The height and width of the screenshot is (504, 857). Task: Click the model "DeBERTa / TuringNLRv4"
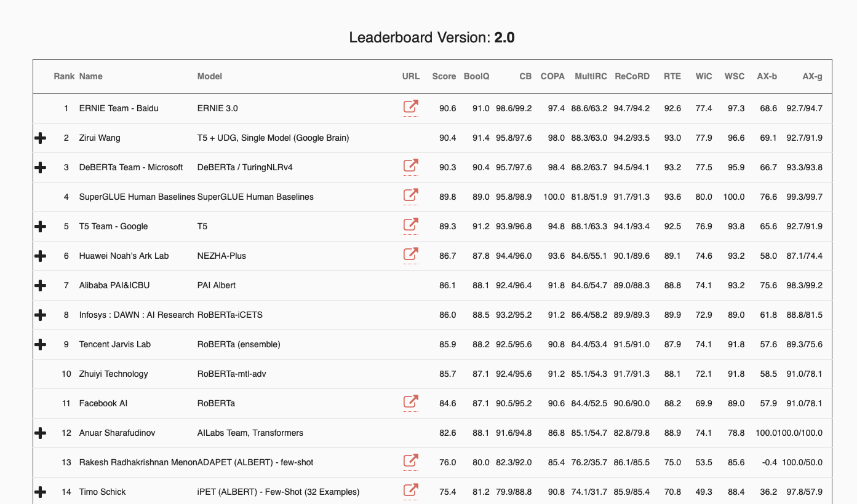tap(244, 167)
